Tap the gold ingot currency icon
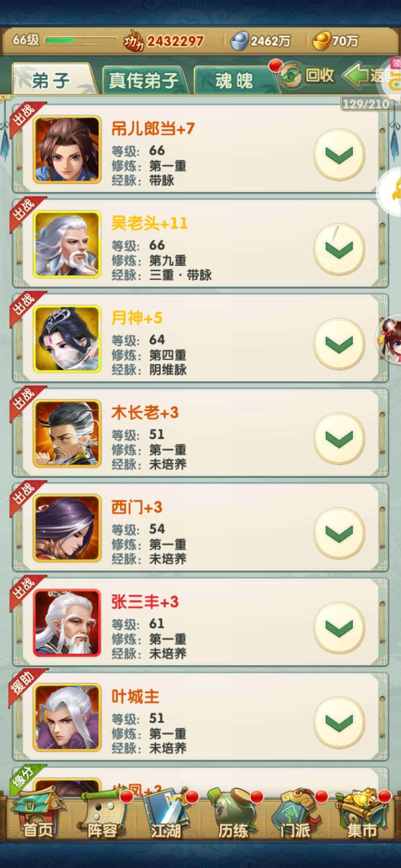 (x=322, y=40)
